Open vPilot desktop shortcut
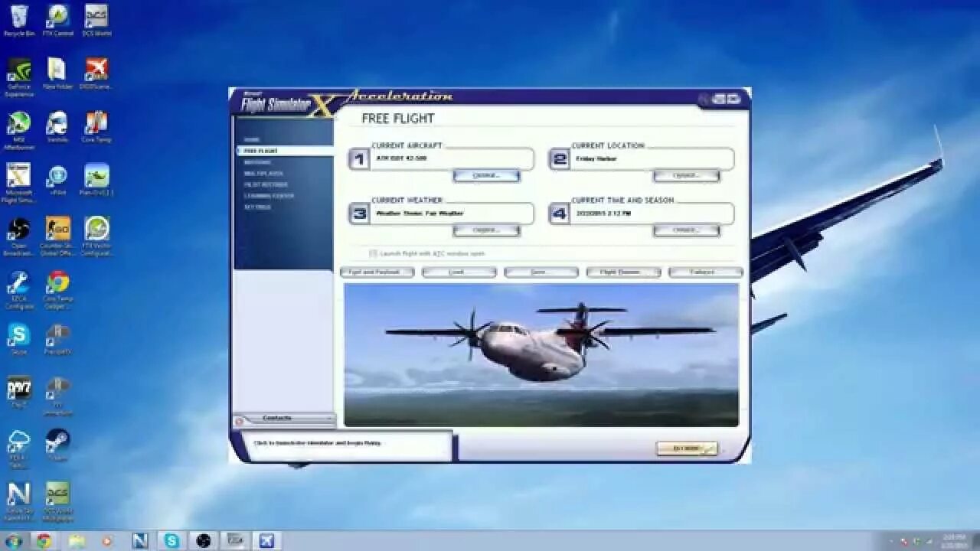This screenshot has width=980, height=551. click(58, 180)
